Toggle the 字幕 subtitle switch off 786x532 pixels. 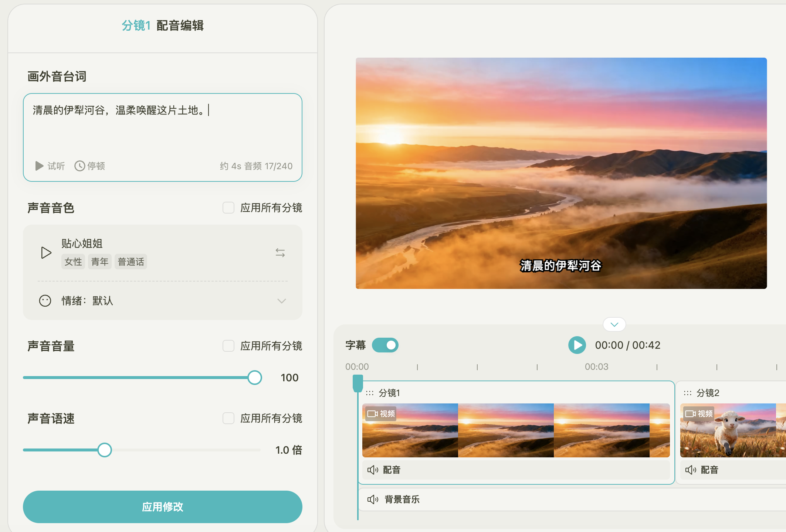point(385,345)
